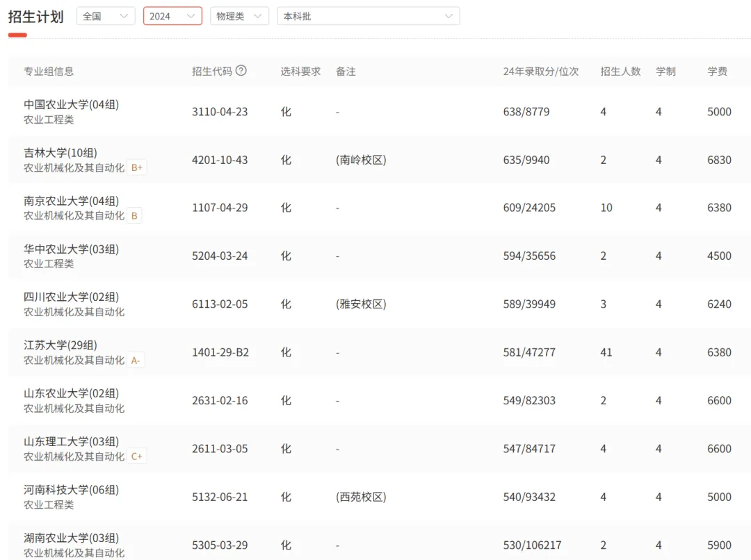Viewport: 751px width, 560px height.
Task: Click enrollment count 41 for 江苏大学
Action: [606, 353]
